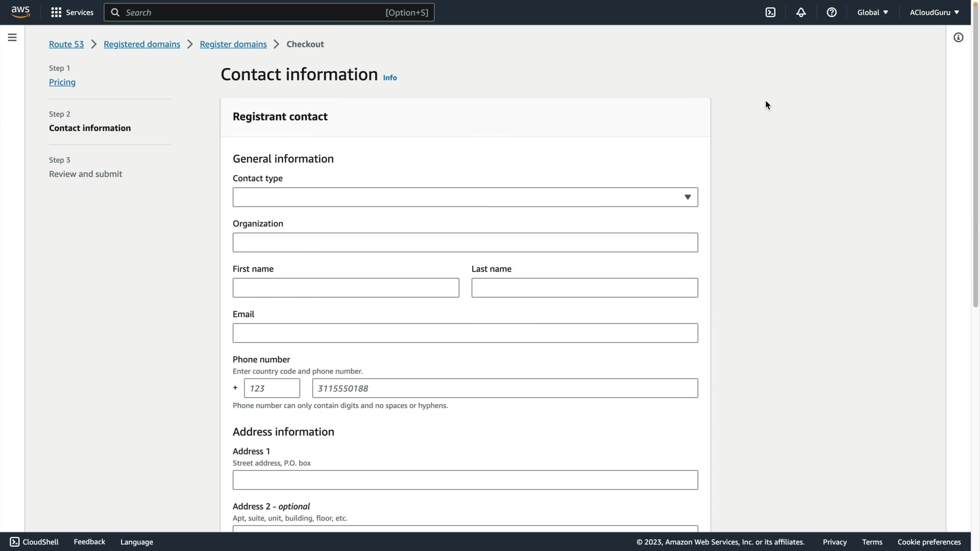
Task: Click into the Organization field
Action: click(465, 242)
